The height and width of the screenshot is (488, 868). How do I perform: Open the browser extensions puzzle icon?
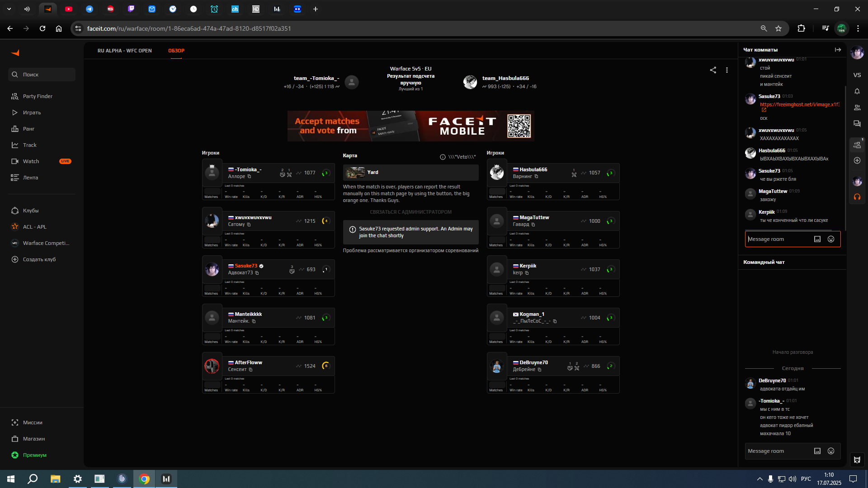click(x=801, y=28)
